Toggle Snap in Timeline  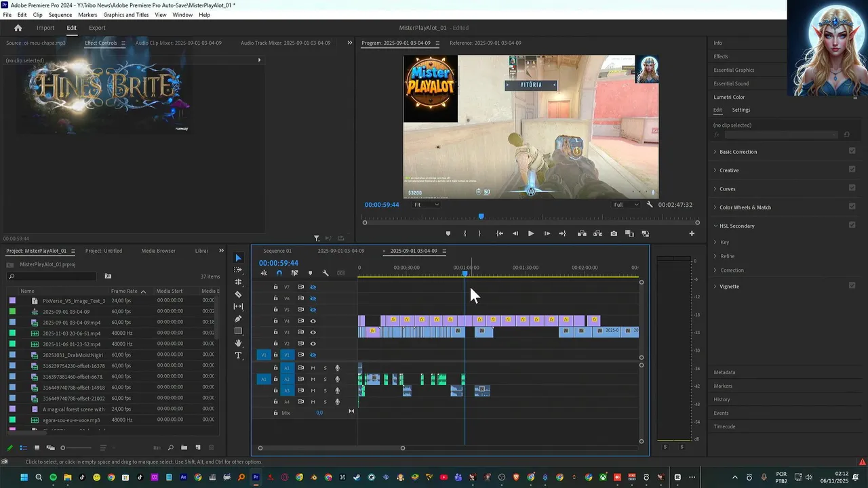[279, 273]
